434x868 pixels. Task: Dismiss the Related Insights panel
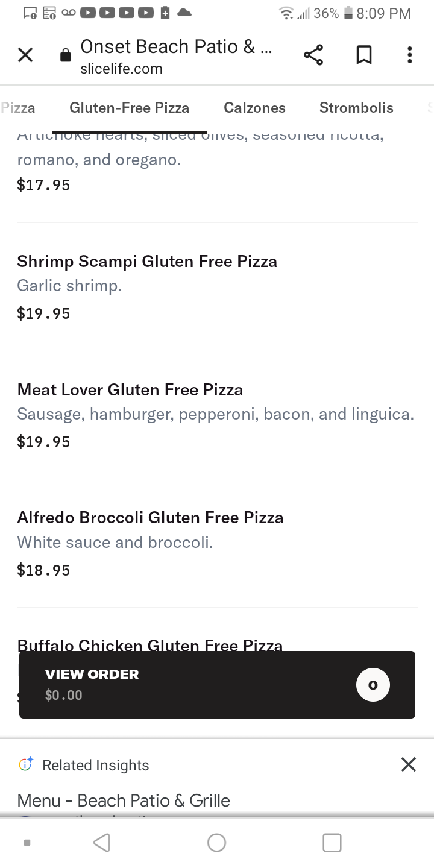click(x=408, y=764)
